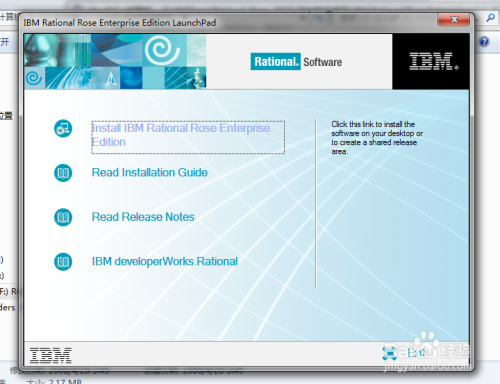The image size is (500, 384).
Task: Click the Rational Software logo in the banner
Action: tap(296, 62)
